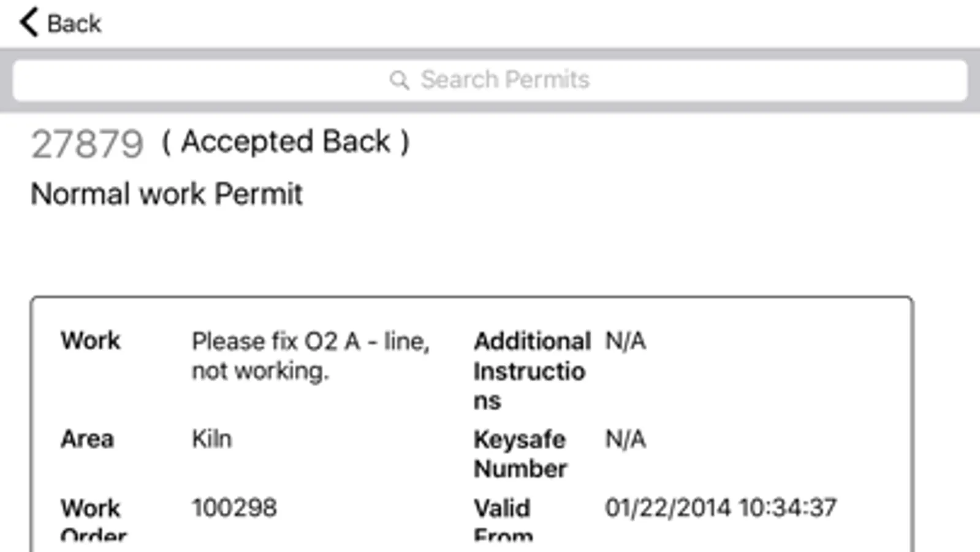Image resolution: width=980 pixels, height=552 pixels.
Task: Click the Accepted Back status text
Action: pyautogui.click(x=286, y=142)
